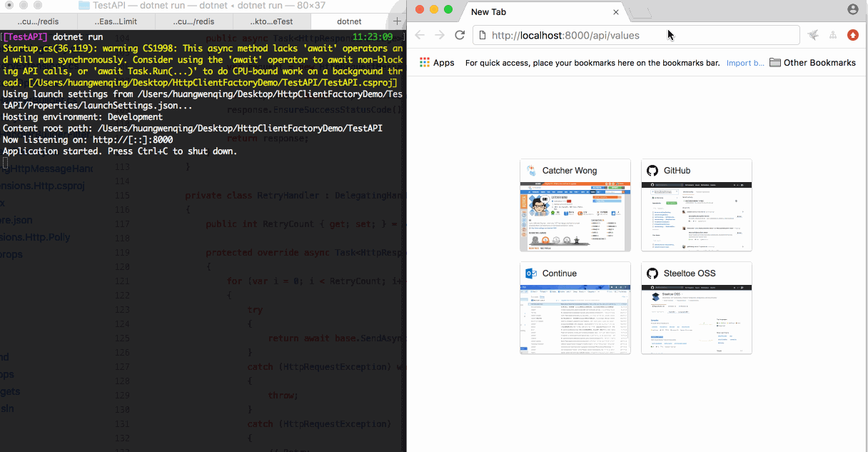Click the Import bookmarks link
This screenshot has height=452, width=868.
click(745, 63)
